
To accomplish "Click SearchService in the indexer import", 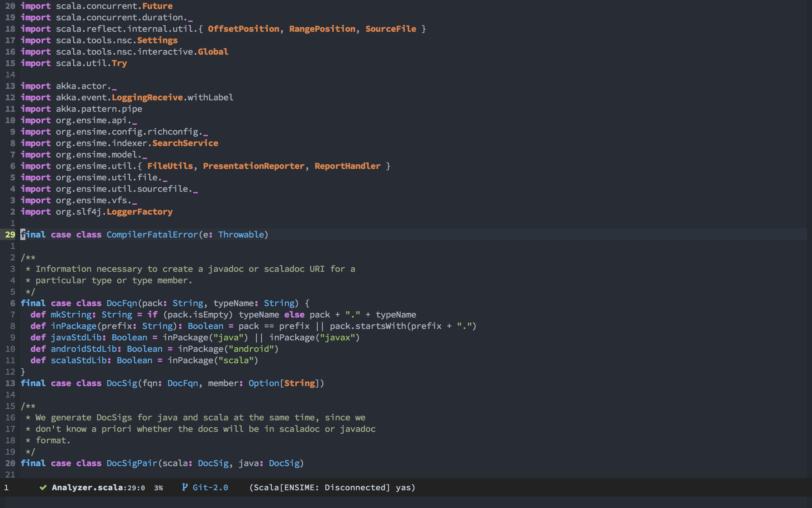I will coord(185,143).
